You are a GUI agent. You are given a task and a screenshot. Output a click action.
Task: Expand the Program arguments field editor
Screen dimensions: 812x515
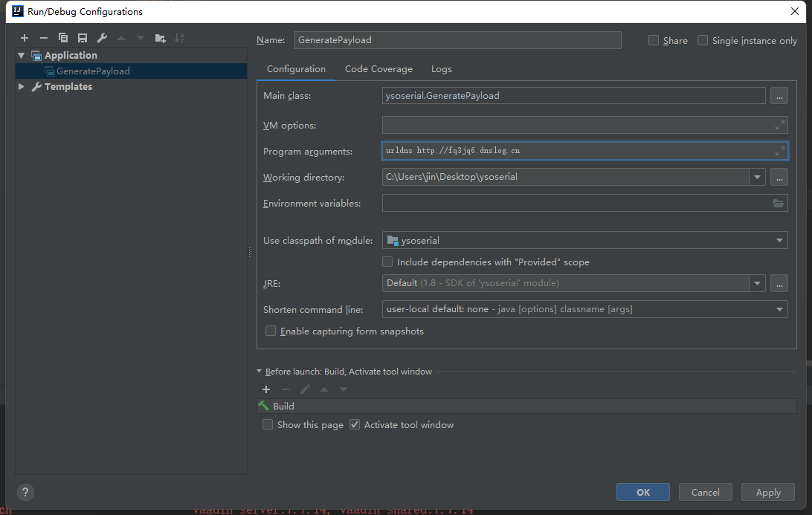click(x=779, y=151)
